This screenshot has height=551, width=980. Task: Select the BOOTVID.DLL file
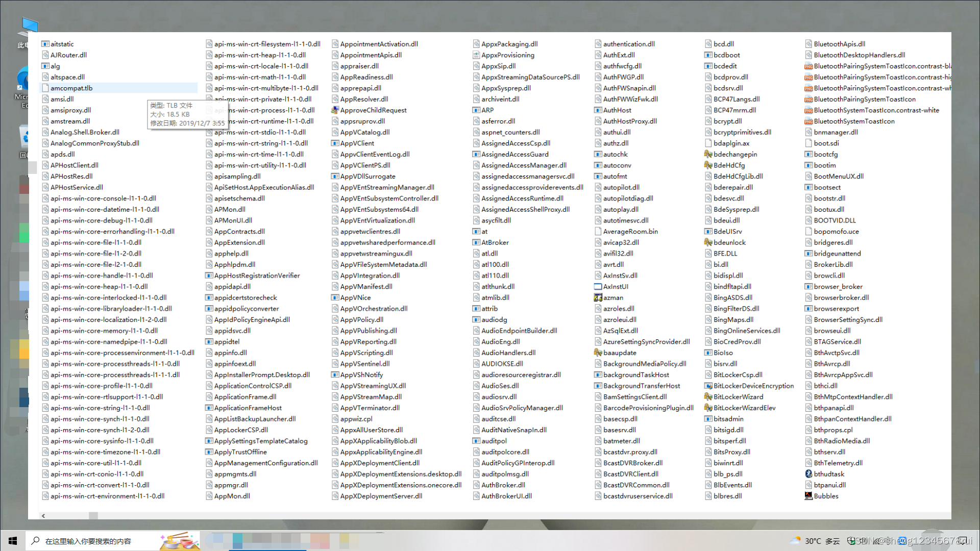coord(835,220)
